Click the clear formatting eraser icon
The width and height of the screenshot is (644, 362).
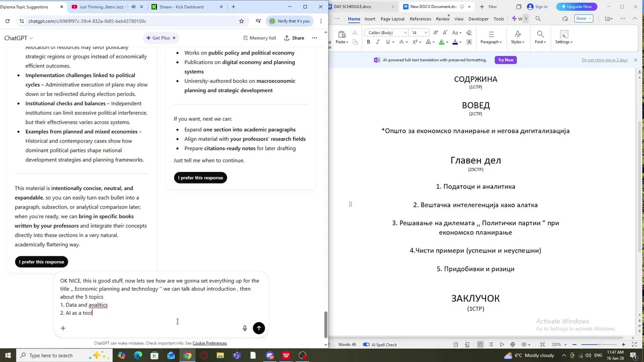[x=469, y=33]
